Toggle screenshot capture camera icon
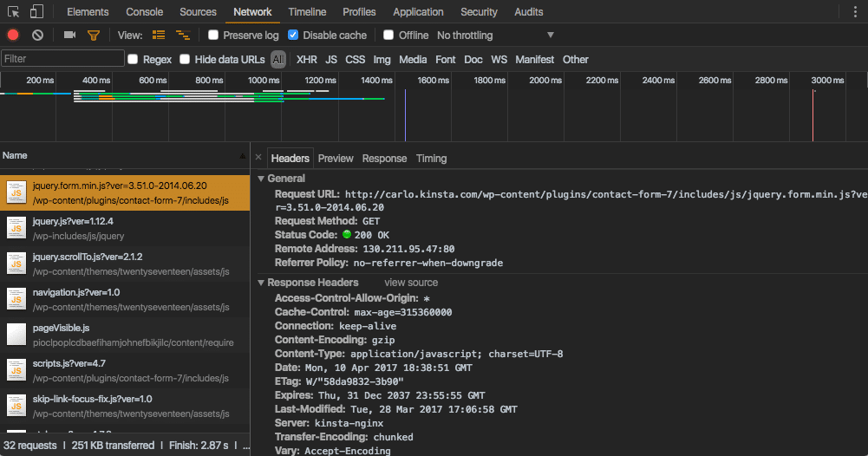The height and width of the screenshot is (456, 868). click(69, 35)
